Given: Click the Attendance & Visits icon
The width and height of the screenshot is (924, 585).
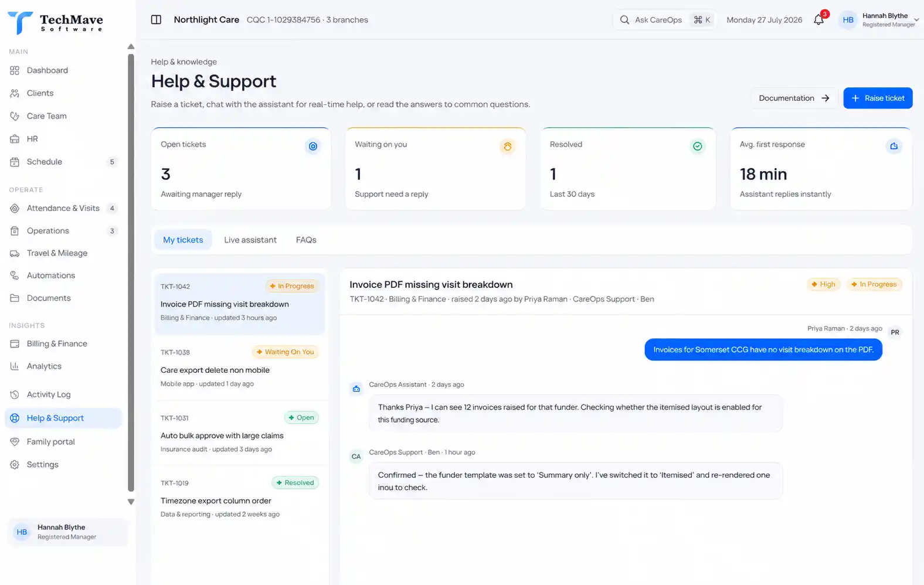Looking at the screenshot, I should [15, 208].
